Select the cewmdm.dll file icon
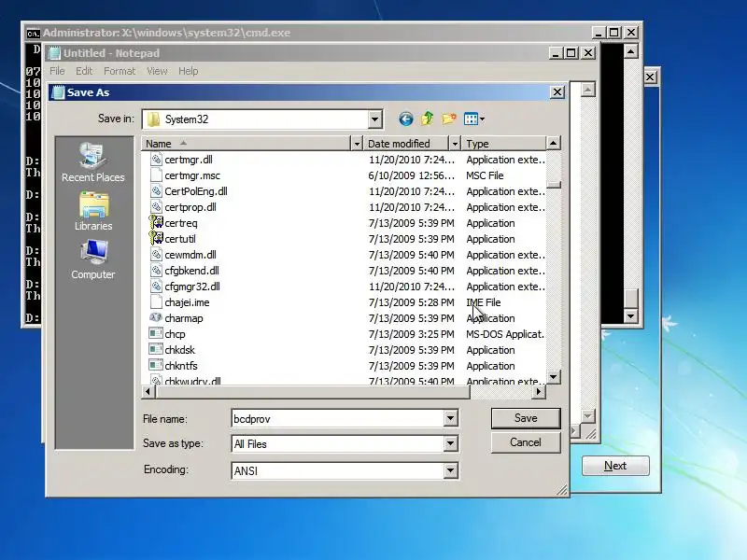 click(x=156, y=254)
